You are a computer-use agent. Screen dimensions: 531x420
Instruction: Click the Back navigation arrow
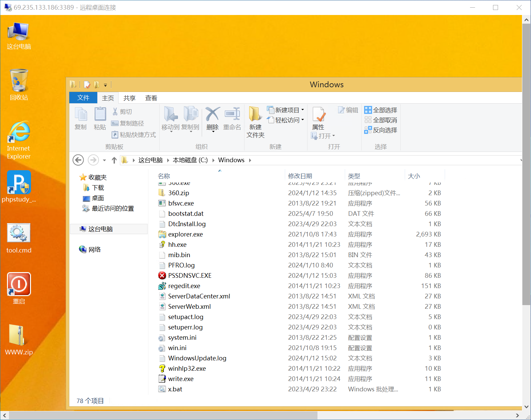coord(78,160)
